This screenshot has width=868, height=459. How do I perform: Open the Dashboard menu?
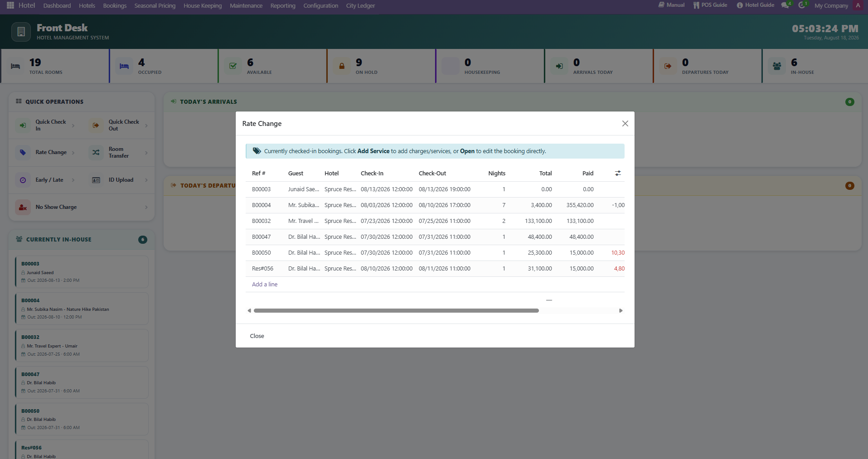click(57, 5)
